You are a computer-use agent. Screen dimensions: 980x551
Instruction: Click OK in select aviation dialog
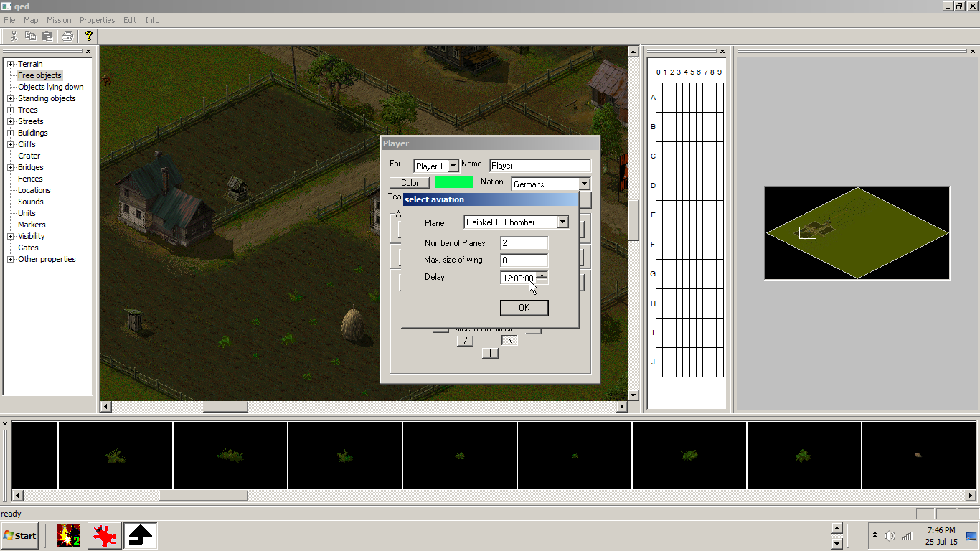pyautogui.click(x=524, y=308)
